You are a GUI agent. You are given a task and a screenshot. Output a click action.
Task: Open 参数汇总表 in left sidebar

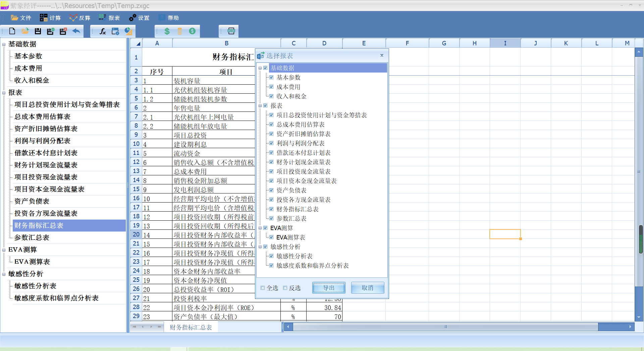tap(32, 237)
